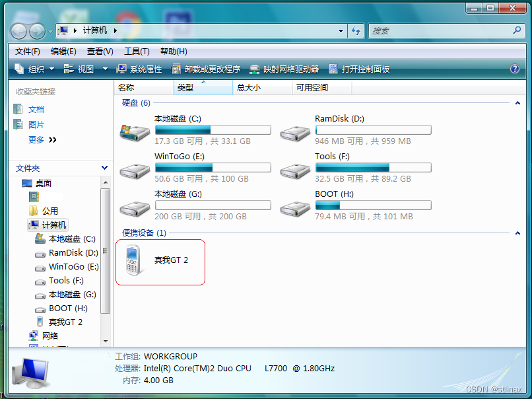Screen dimensions: 532x399
Task: Open the recent pages dropdown beside navigation arrows
Action: [x=50, y=31]
